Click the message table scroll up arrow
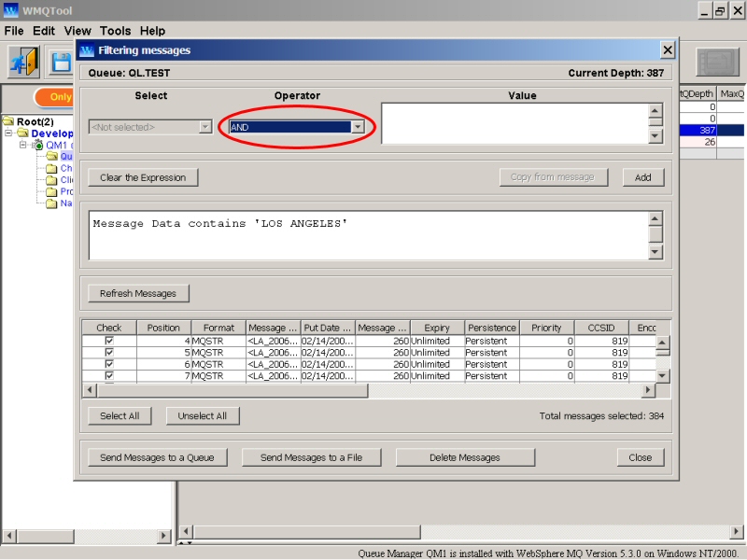 [663, 343]
